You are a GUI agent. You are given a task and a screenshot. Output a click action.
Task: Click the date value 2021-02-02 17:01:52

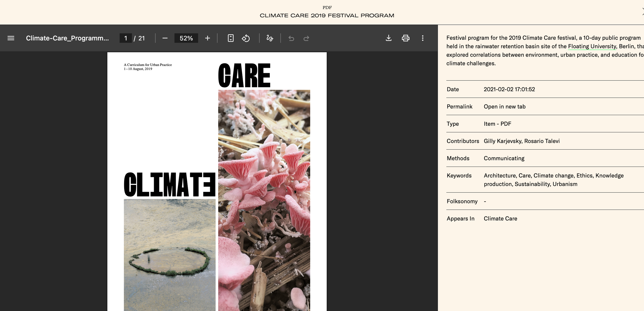tap(509, 89)
